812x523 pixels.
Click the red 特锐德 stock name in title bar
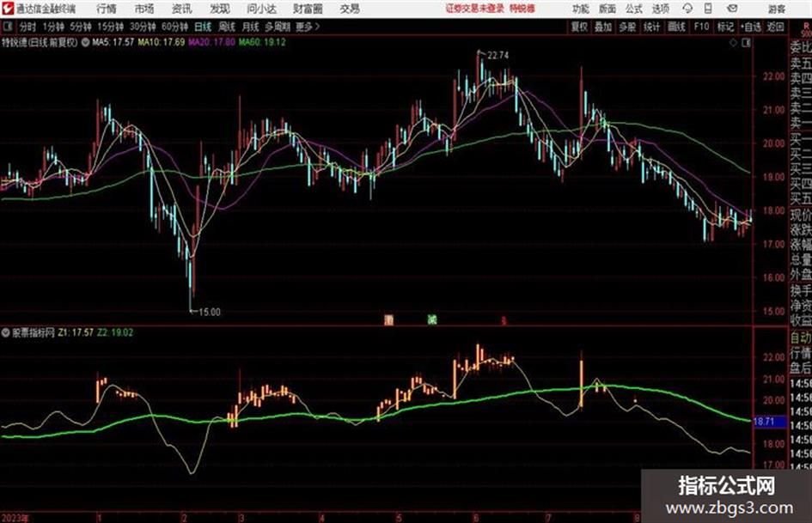pos(522,9)
